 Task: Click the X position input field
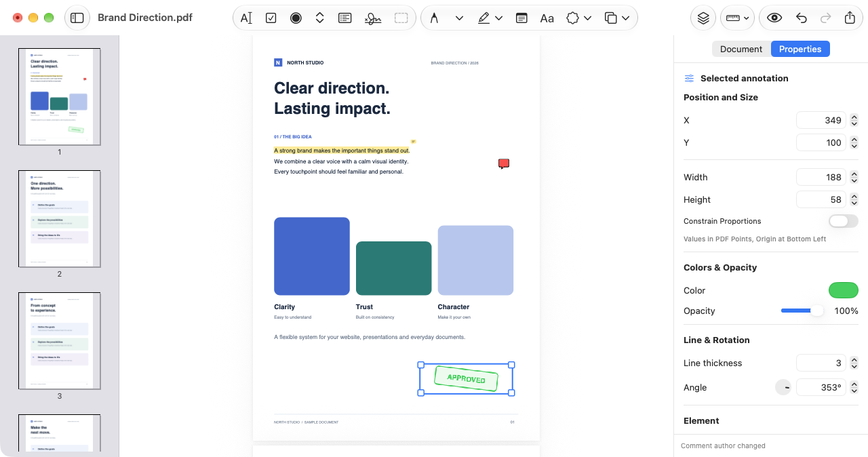821,120
